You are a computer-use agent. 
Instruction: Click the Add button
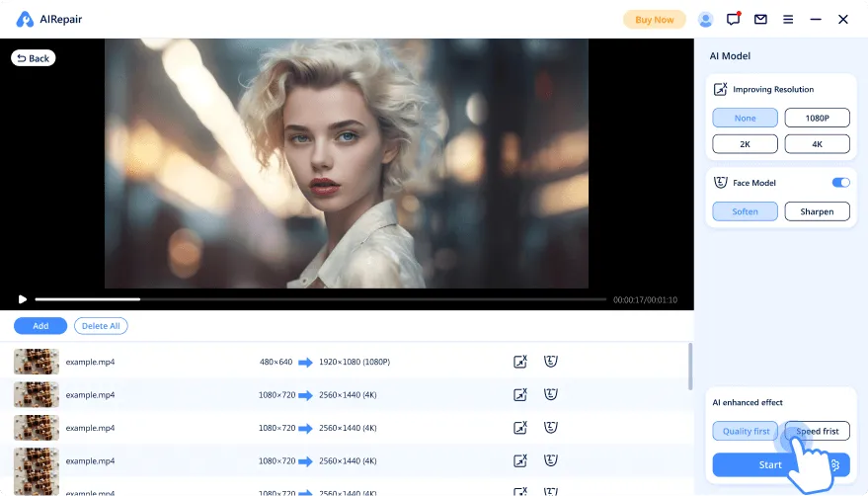coord(40,326)
